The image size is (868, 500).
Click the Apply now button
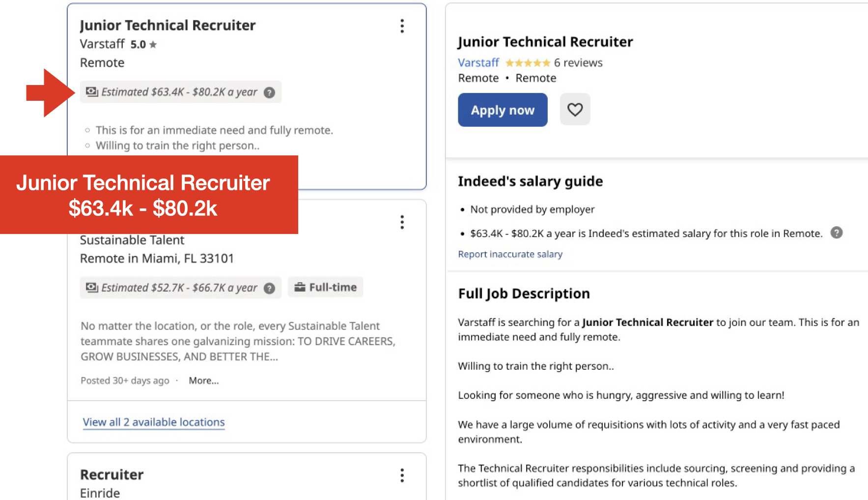pyautogui.click(x=503, y=110)
